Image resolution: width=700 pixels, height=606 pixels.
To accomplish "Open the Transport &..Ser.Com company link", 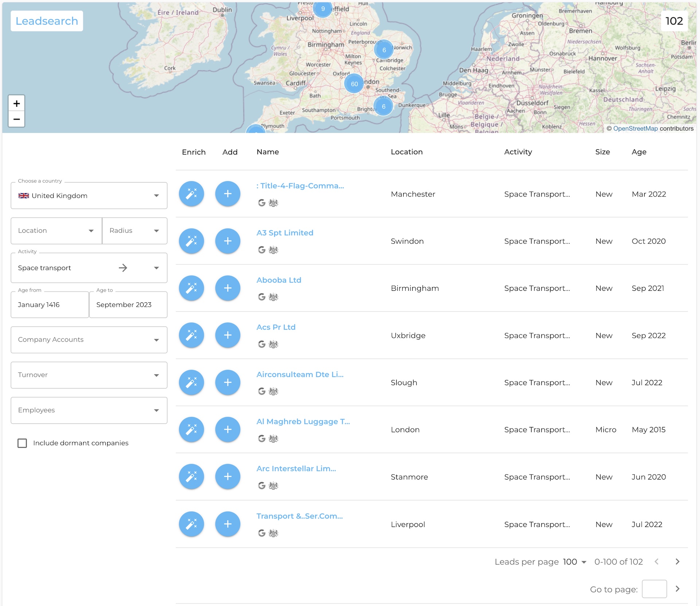I will (299, 516).
